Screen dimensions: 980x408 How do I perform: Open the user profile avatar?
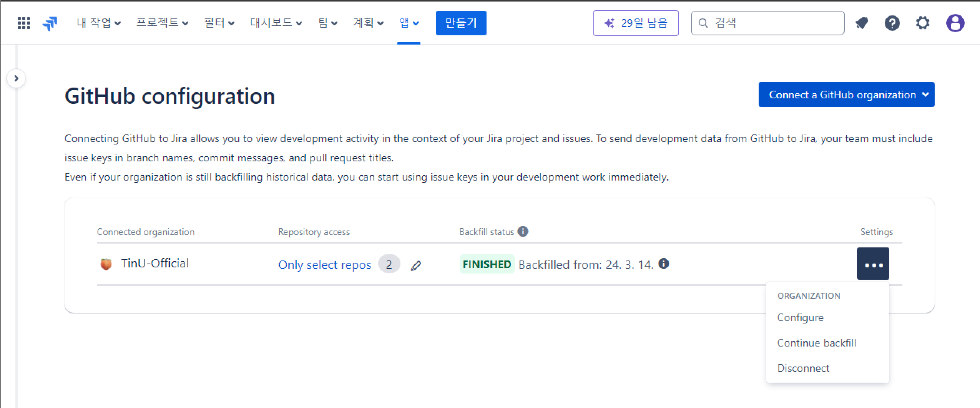(x=955, y=23)
